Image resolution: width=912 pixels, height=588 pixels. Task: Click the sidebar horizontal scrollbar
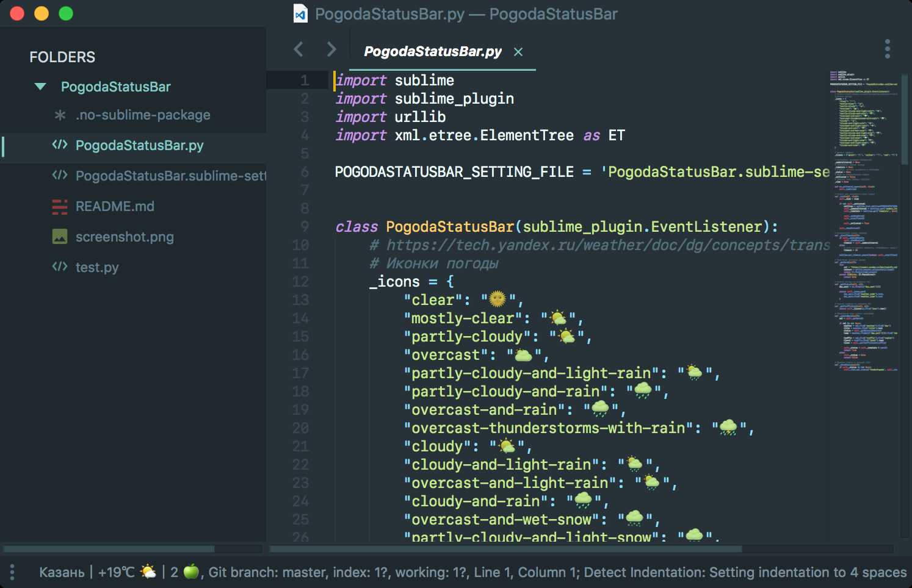[109, 549]
